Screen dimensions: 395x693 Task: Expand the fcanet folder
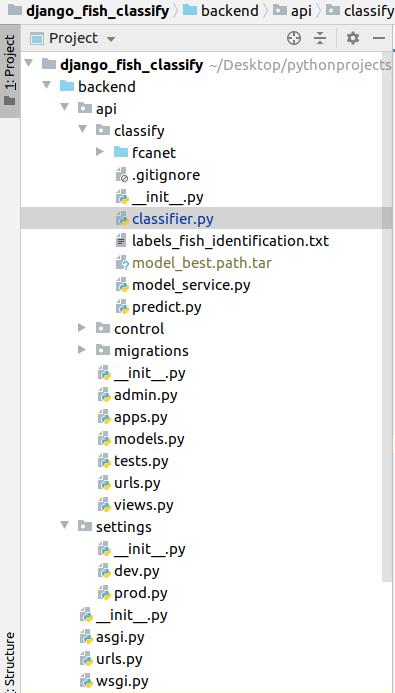(99, 152)
